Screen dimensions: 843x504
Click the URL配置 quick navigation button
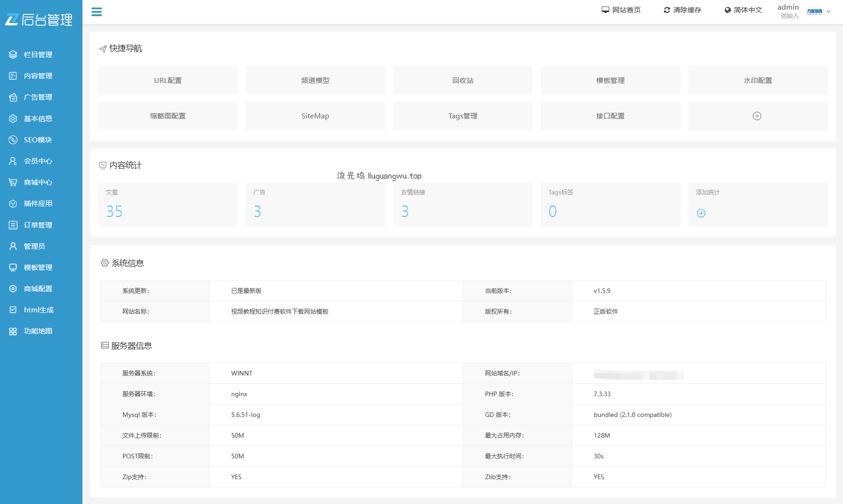pyautogui.click(x=168, y=81)
